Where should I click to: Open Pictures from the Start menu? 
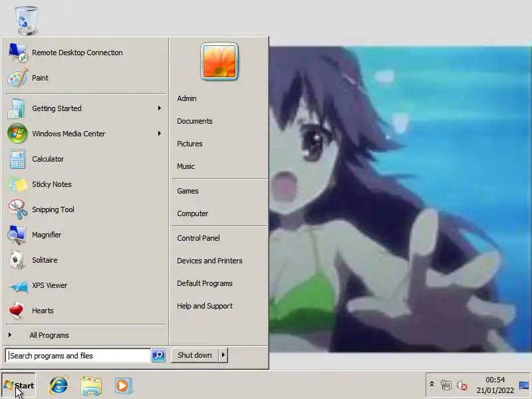[190, 144]
